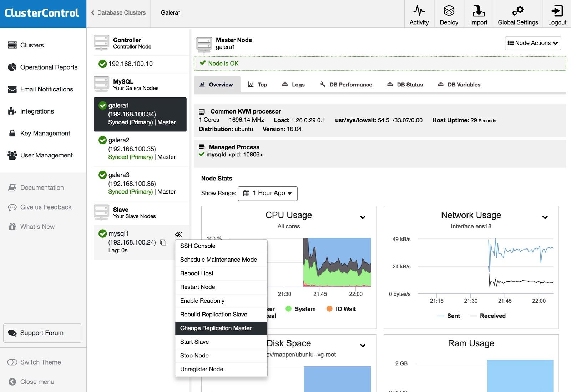Select SSH Console from the menu
The image size is (571, 392).
221,246
